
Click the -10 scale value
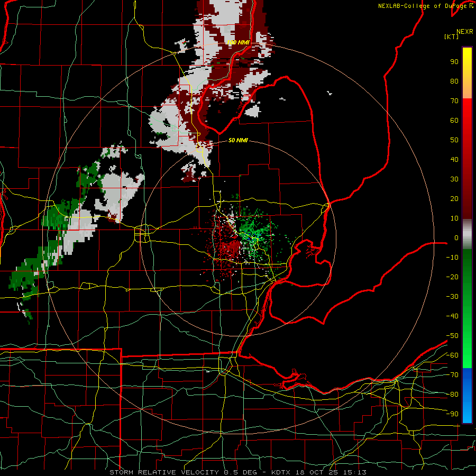(452, 258)
